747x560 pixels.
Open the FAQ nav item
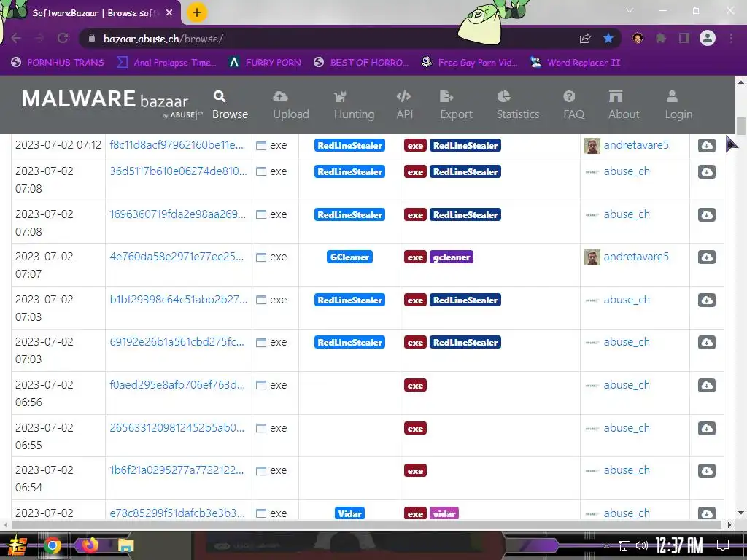573,105
